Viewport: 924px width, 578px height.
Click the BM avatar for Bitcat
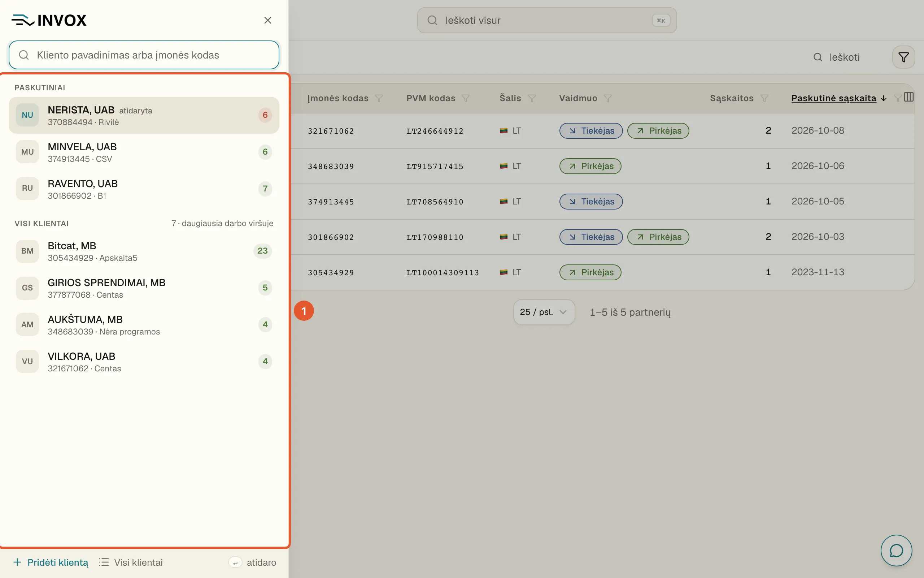click(27, 251)
